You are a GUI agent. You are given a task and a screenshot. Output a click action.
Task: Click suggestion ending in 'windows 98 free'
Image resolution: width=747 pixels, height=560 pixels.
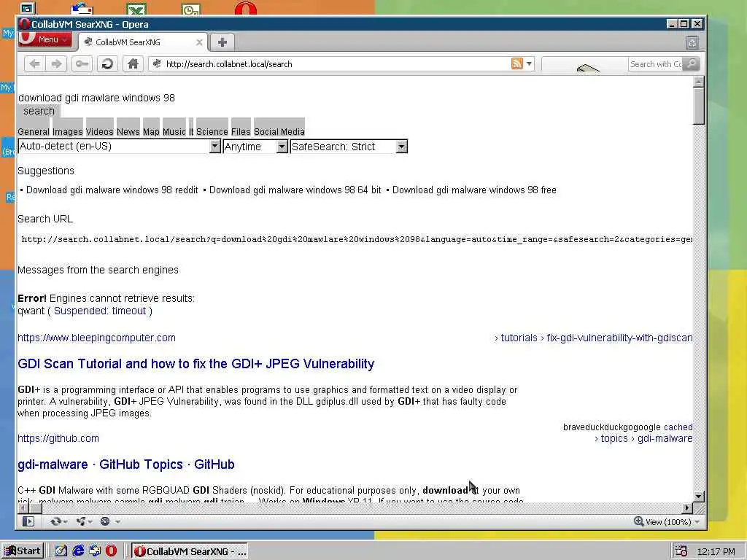[x=474, y=190]
